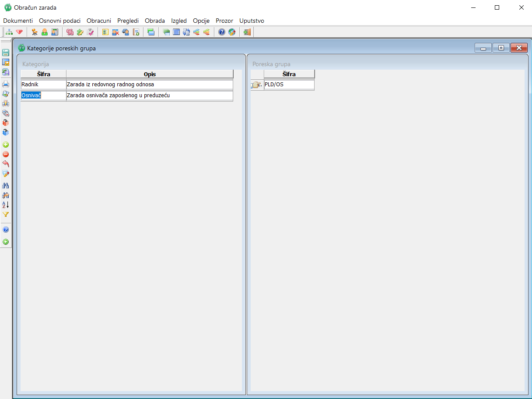Click the percent sign toolbar icon

[x=70, y=32]
